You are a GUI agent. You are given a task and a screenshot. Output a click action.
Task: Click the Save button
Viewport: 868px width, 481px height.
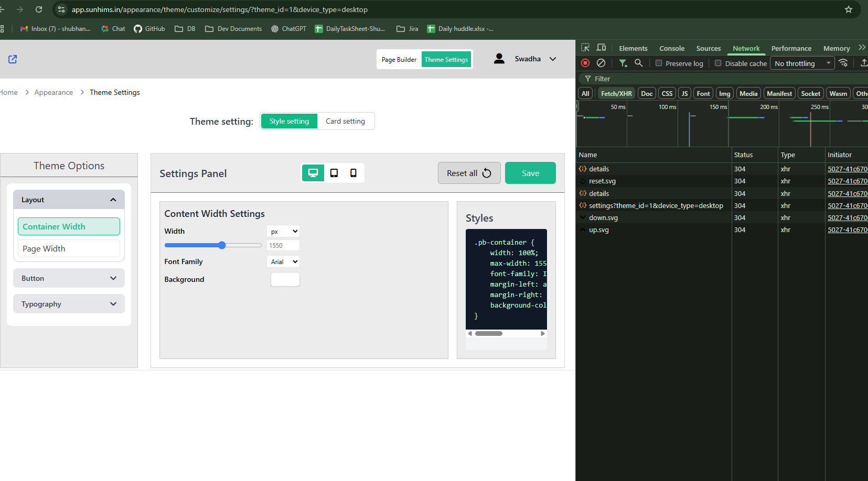[530, 173]
